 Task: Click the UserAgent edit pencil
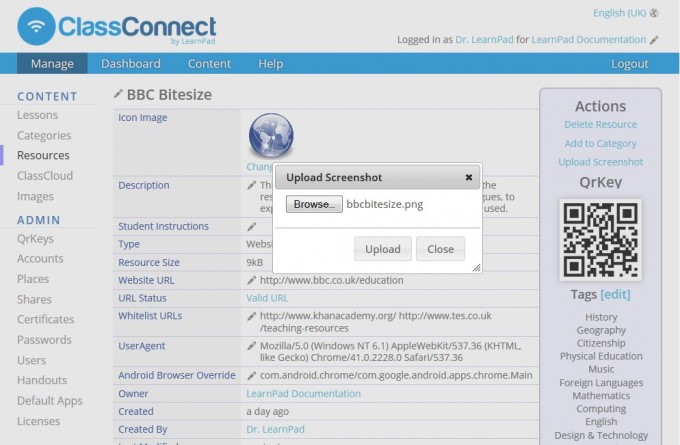(252, 346)
